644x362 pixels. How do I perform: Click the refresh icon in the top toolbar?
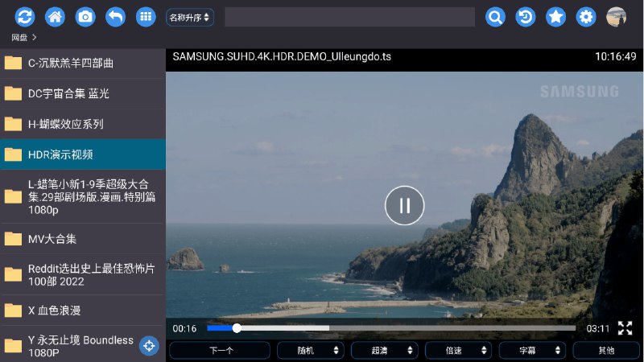[x=25, y=17]
